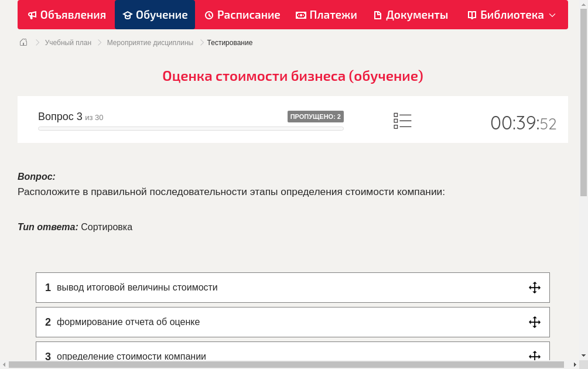Click drag handle on 'определение стоимости компании'
Viewport: 588px width, 369px height.
coord(534,355)
